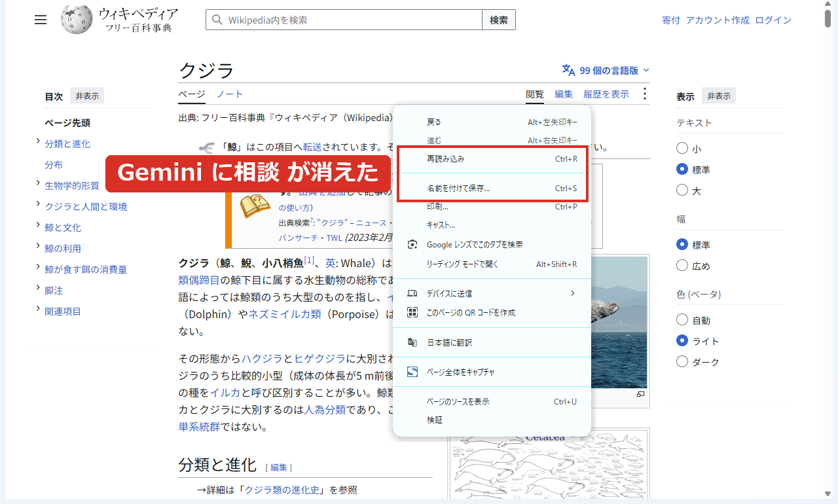Click the ページ先頭 contents link
The image size is (838, 504).
(67, 123)
